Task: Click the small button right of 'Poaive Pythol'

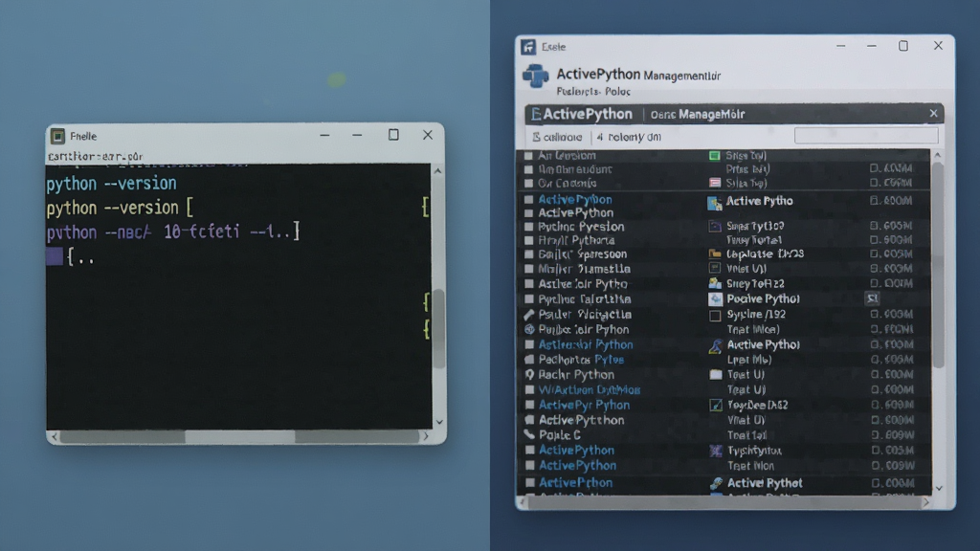Action: point(873,298)
